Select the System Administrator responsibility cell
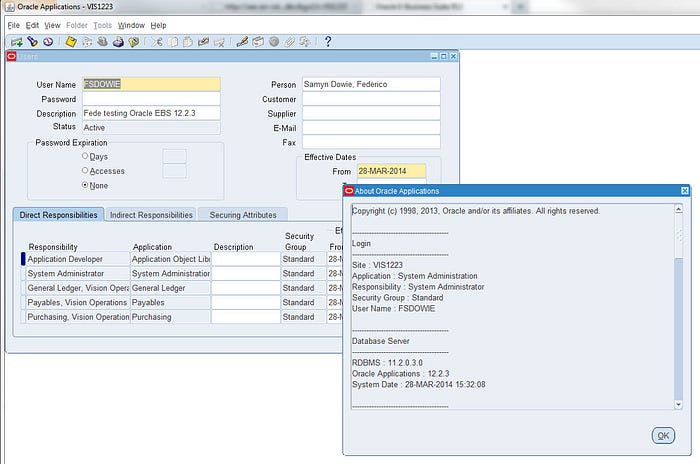 coord(78,273)
